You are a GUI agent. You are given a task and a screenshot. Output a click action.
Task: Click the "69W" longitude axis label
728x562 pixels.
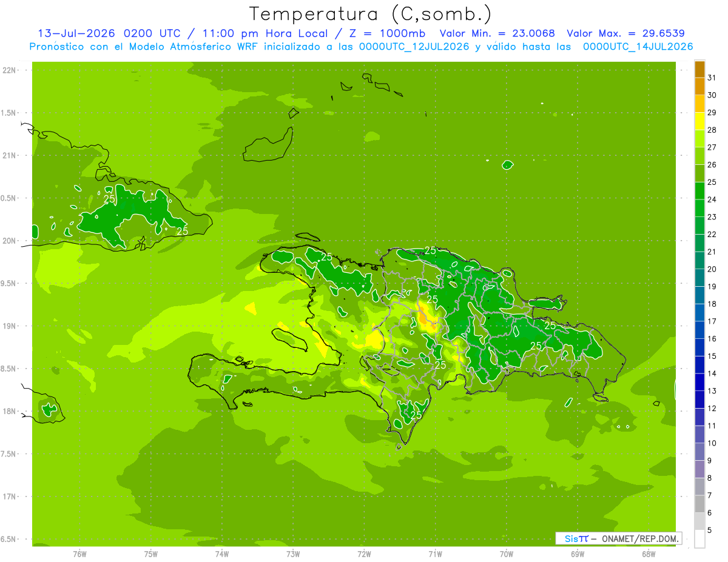[x=578, y=554]
